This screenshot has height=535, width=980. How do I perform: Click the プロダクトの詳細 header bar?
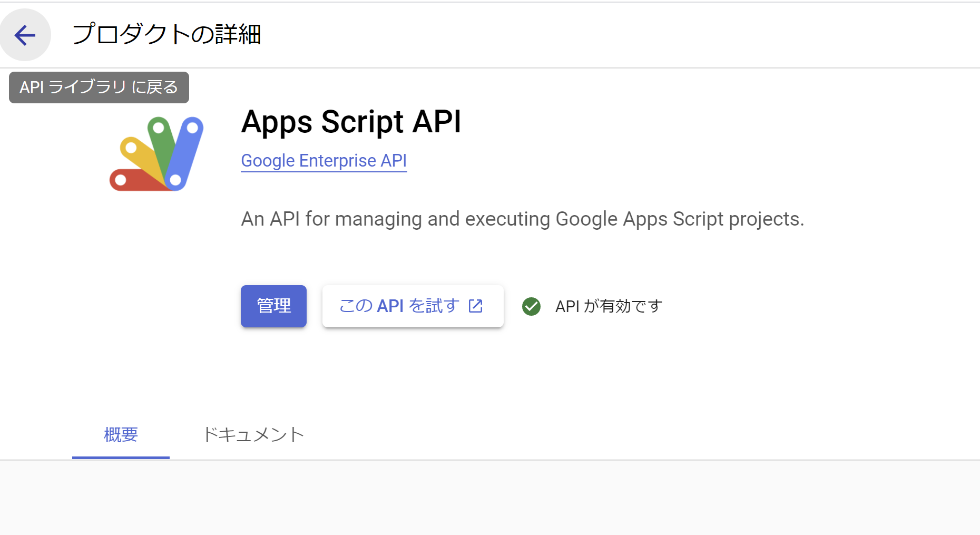coord(166,35)
